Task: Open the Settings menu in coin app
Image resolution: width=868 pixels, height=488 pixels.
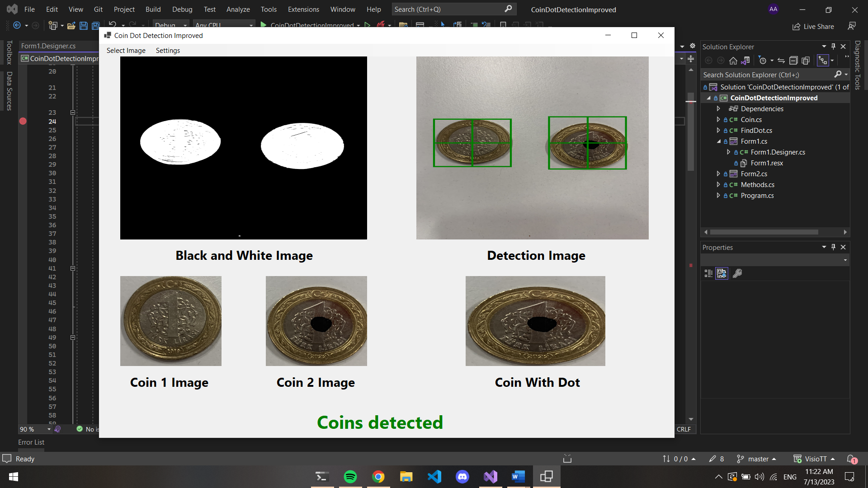Action: 168,51
